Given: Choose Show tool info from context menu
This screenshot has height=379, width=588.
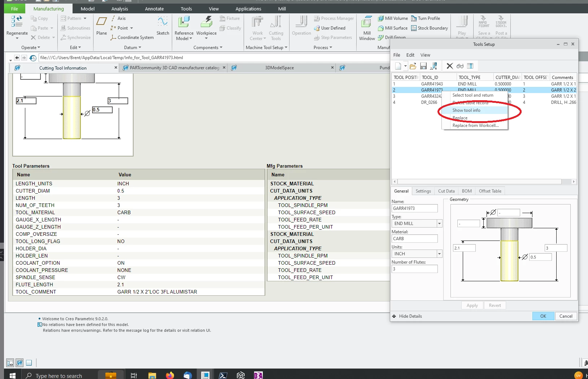Looking at the screenshot, I should pos(475,110).
